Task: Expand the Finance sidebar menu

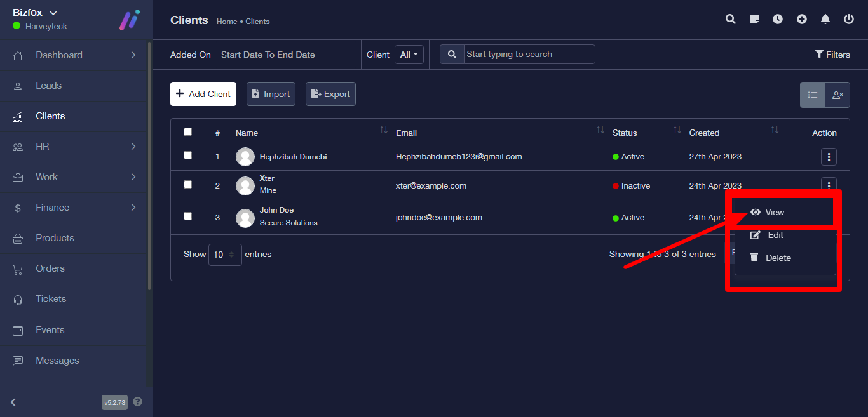Action: tap(76, 208)
